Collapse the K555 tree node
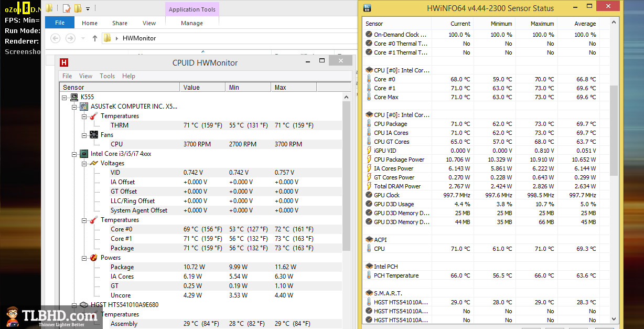 [x=65, y=97]
